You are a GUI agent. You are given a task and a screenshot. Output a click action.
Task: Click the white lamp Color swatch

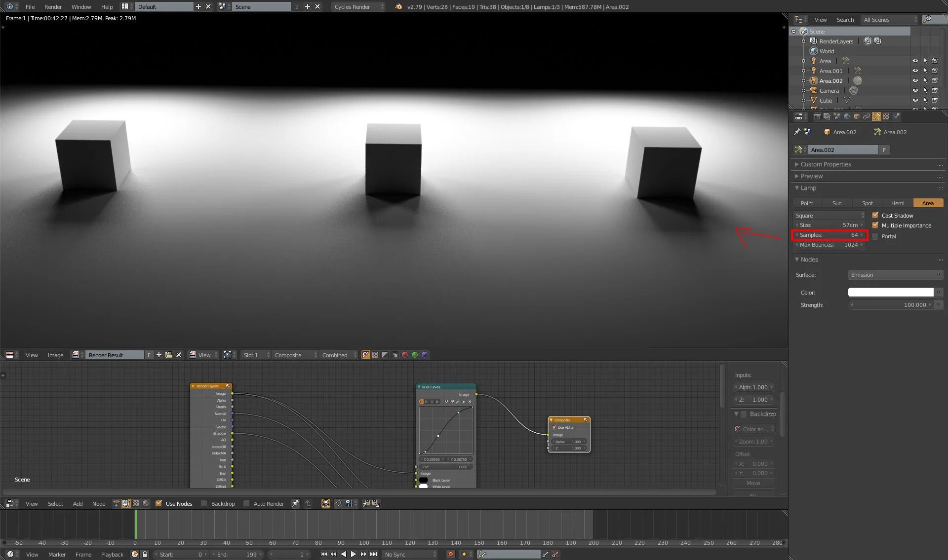point(890,293)
